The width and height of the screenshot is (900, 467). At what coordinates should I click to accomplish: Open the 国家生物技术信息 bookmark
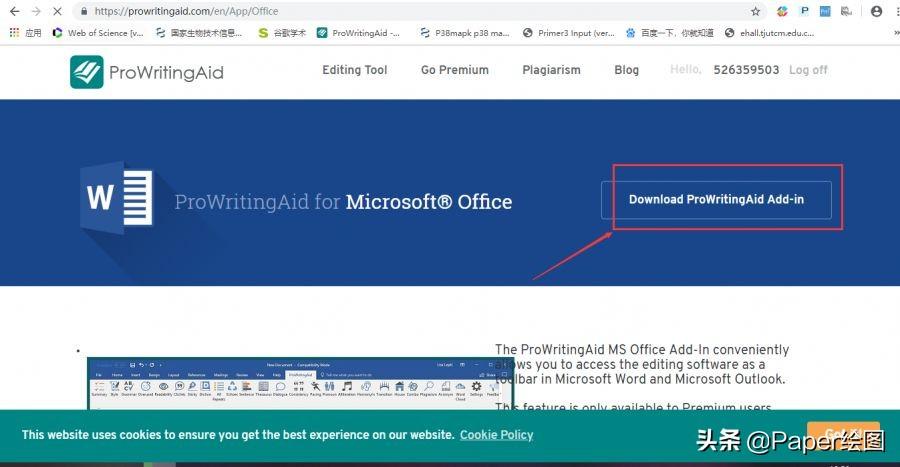199,33
